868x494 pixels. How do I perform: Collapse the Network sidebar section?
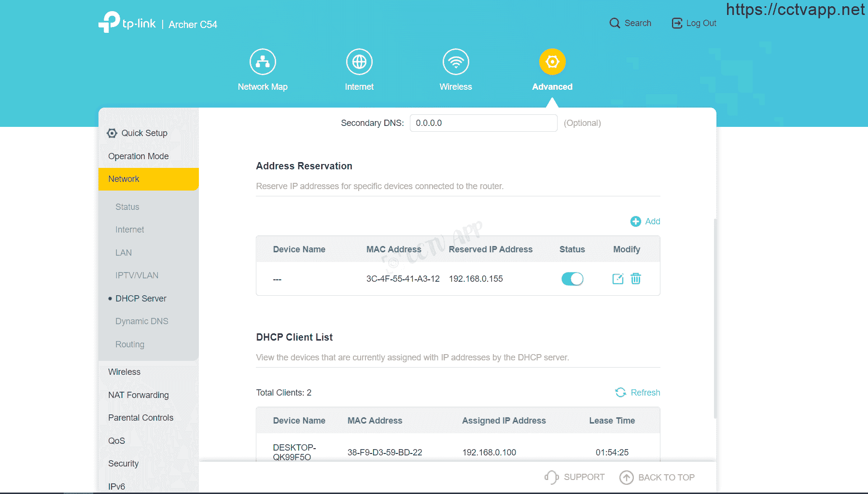149,179
